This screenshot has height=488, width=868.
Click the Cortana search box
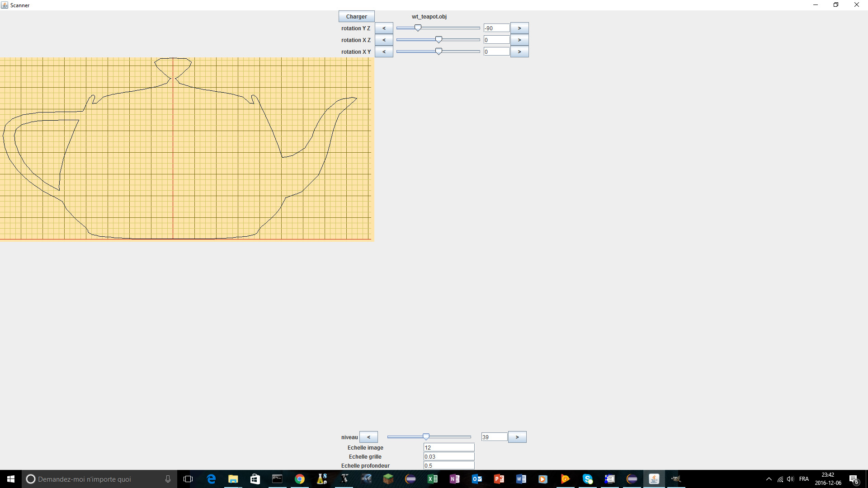click(99, 479)
